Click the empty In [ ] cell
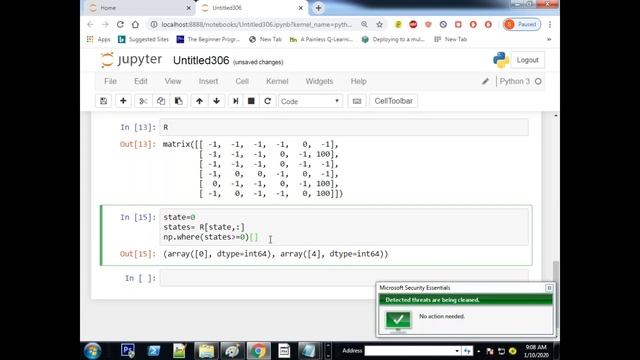This screenshot has height=360, width=640. click(x=344, y=278)
